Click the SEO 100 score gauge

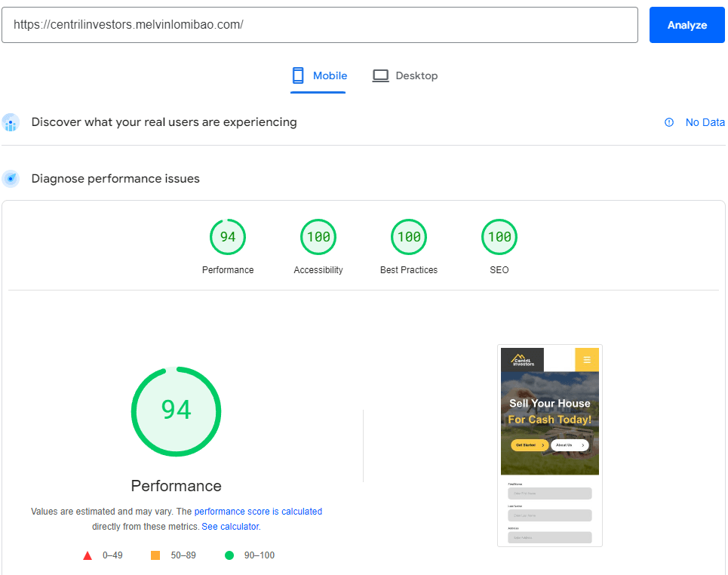tap(499, 236)
